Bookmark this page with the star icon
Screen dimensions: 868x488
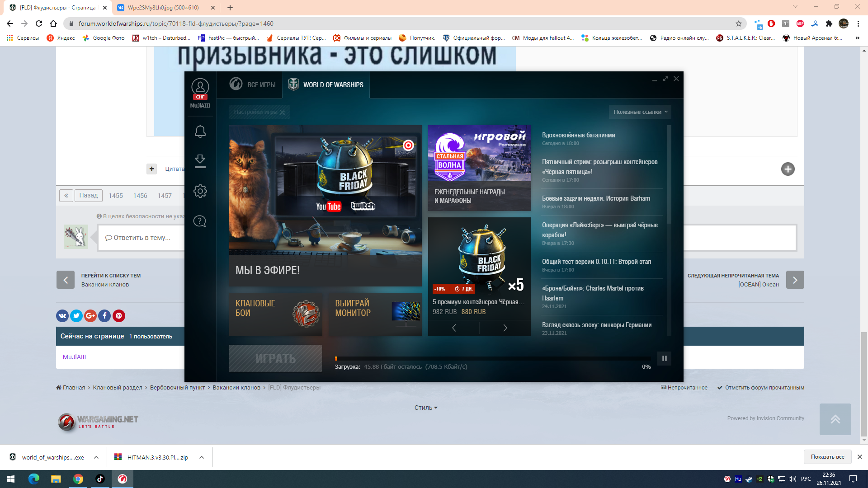coord(739,23)
